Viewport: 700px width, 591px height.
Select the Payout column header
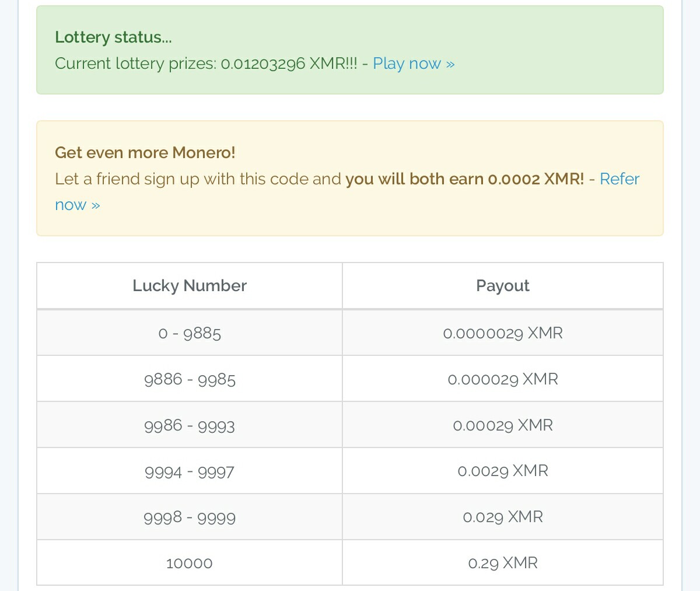[503, 286]
